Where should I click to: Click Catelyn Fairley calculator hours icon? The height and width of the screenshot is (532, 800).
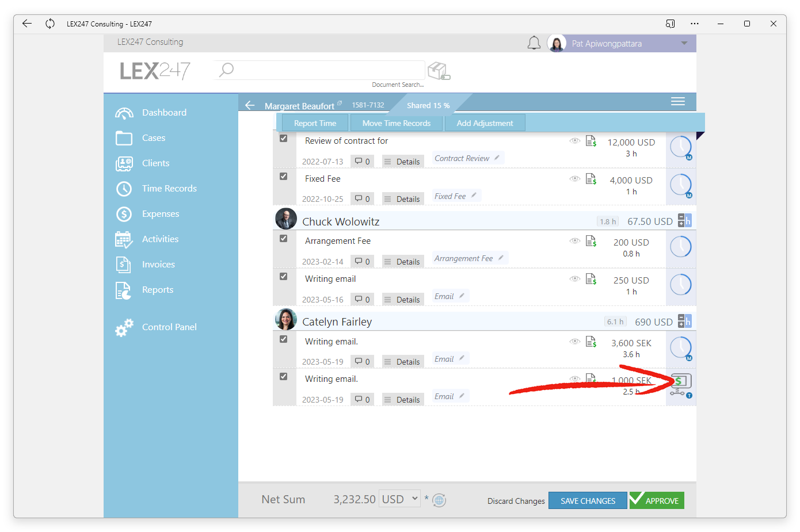click(x=684, y=321)
